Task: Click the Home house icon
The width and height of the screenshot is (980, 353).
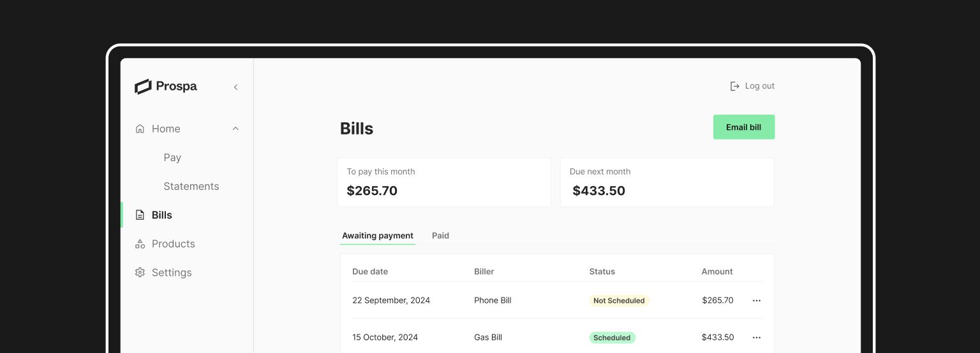Action: (140, 129)
